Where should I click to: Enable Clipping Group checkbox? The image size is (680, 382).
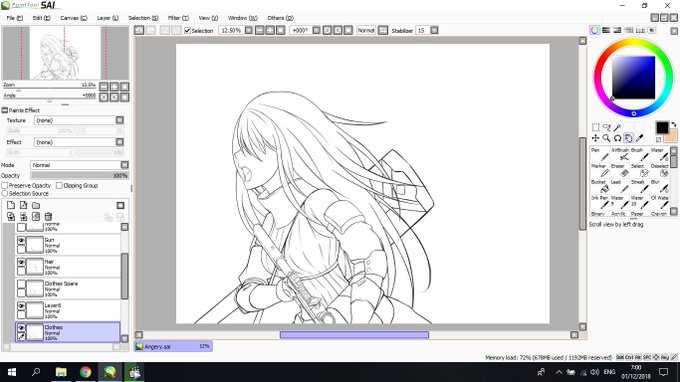pos(59,186)
